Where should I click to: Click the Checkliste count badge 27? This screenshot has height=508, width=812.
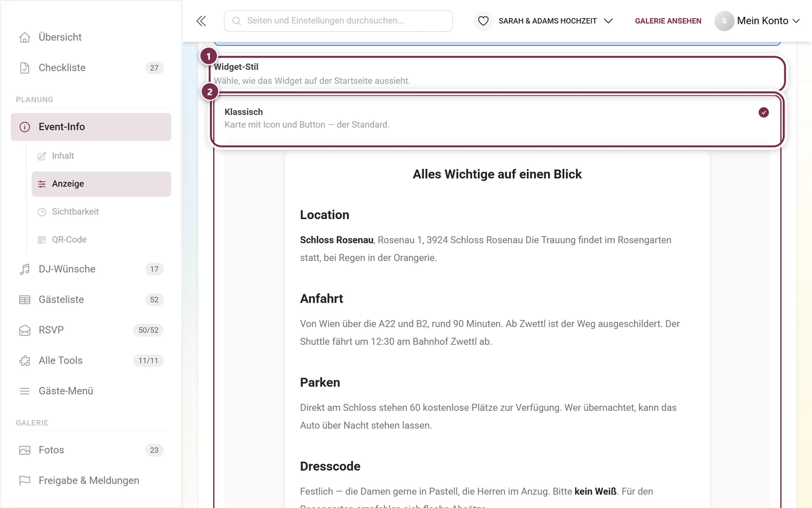coord(155,68)
